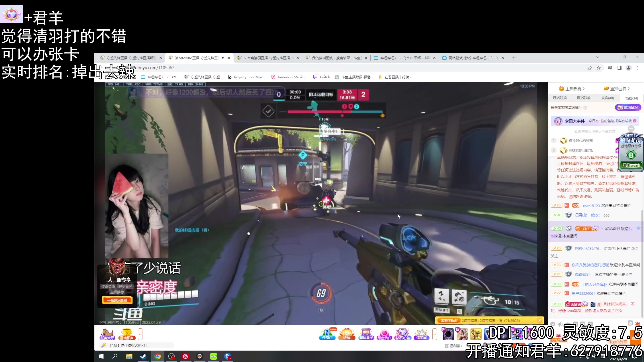This screenshot has height=362, width=644.
Task: Switch to 网络游戏-哔哩哔哩 browser tab
Action: click(x=473, y=58)
